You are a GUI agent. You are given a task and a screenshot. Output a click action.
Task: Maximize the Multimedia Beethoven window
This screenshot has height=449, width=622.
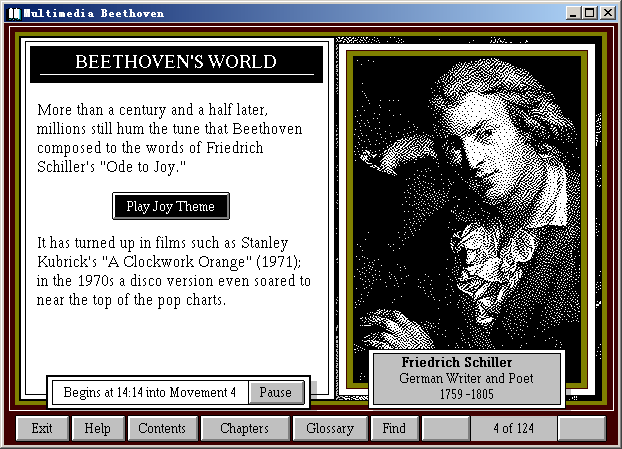tap(590, 13)
